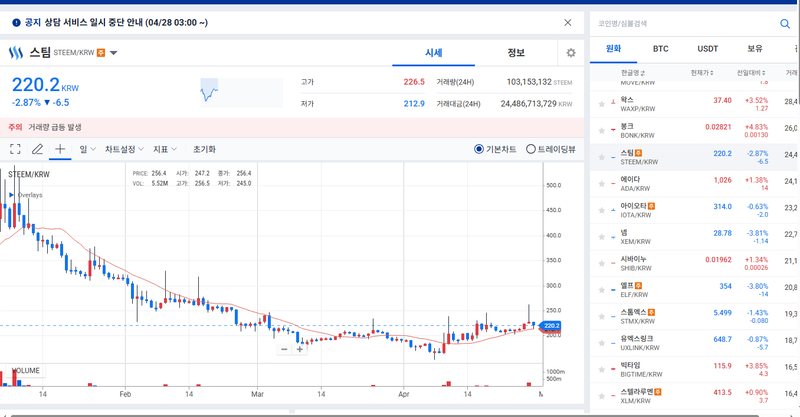The image size is (800, 417).
Task: Click the Steem logo icon
Action: click(16, 53)
